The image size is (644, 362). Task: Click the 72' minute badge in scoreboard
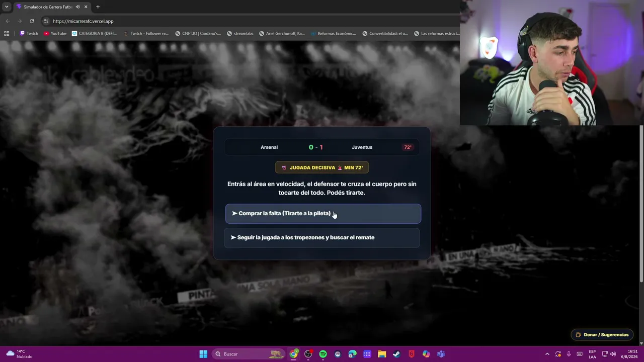tap(408, 147)
